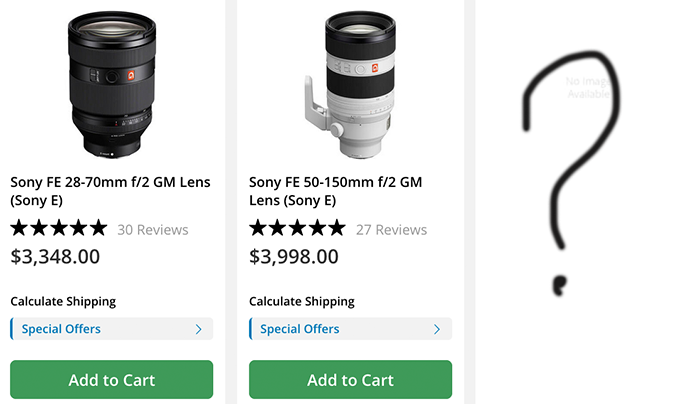Expand Special Offers for the 50-150mm lens
Viewport: 700px width, 404px height.
(x=300, y=329)
